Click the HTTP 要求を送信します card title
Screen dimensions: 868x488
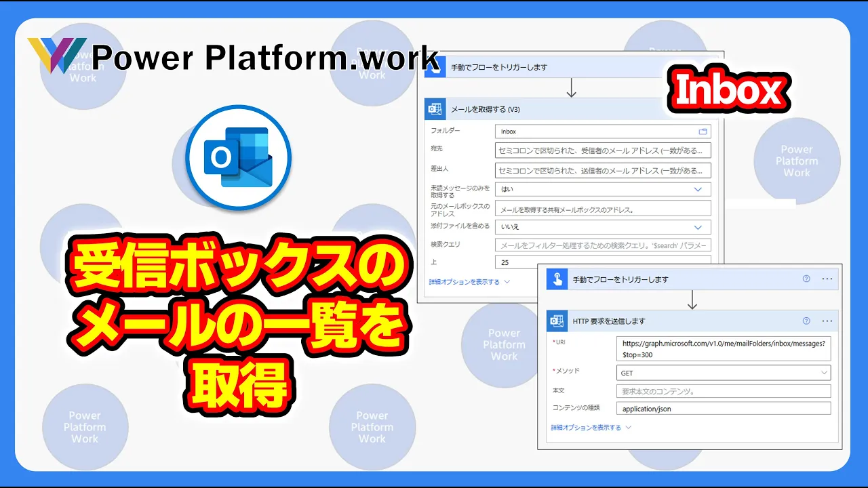click(x=609, y=321)
